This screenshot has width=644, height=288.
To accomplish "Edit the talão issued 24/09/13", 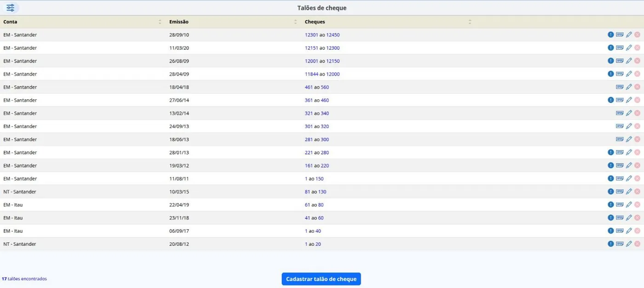I will point(629,126).
